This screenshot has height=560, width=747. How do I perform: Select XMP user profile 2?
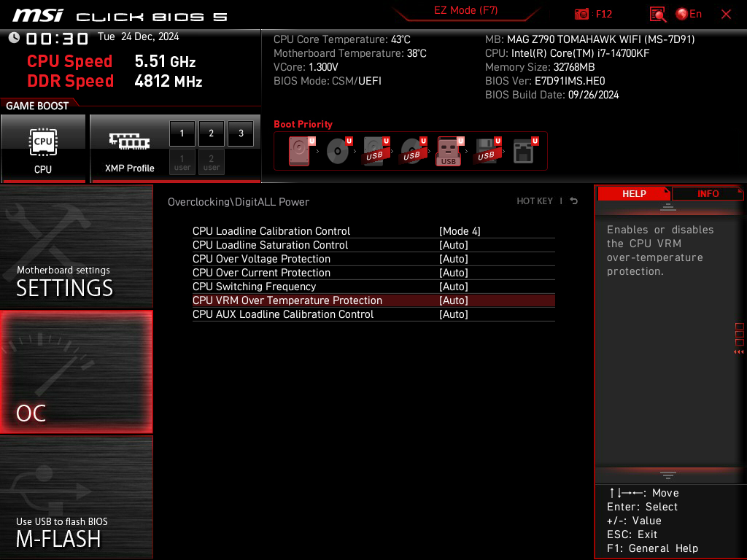[x=211, y=163]
